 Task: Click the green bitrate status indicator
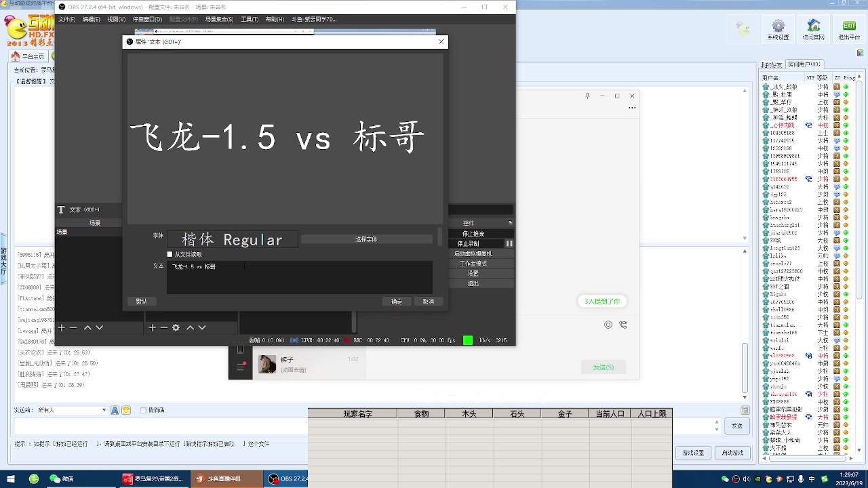468,340
